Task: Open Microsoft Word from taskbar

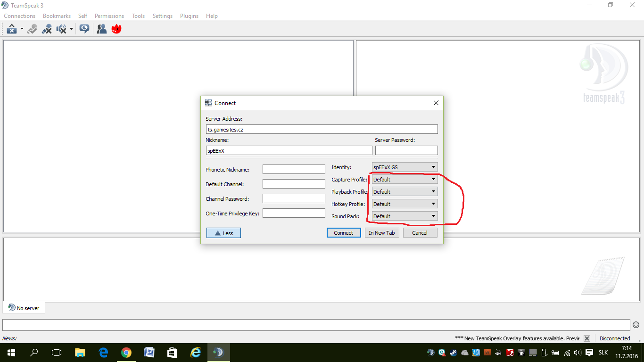Action: click(149, 353)
